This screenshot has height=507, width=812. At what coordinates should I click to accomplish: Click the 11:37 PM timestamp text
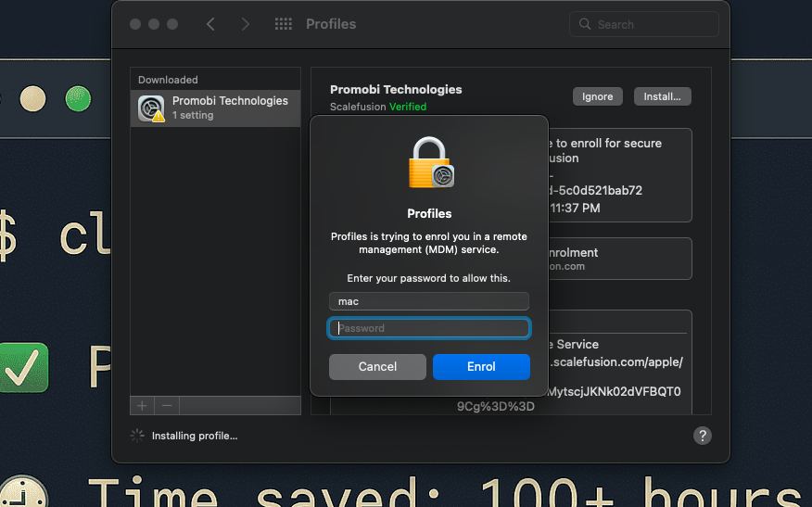[575, 209]
